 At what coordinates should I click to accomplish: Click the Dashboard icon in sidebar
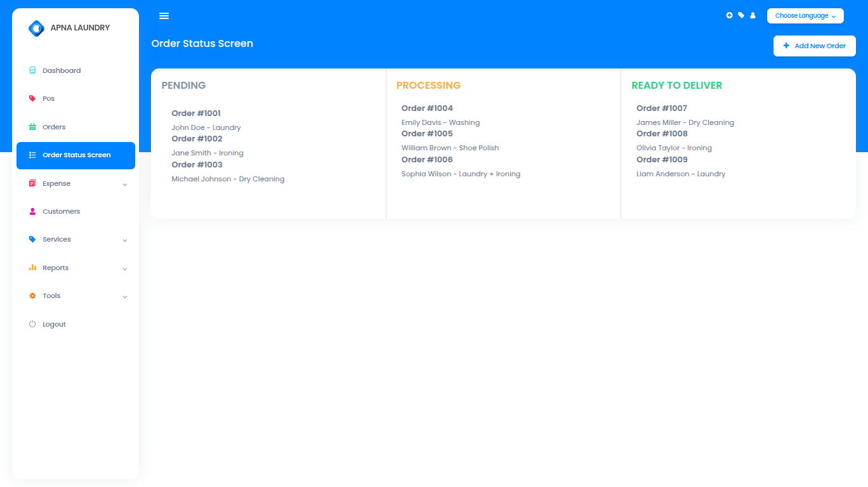pyautogui.click(x=32, y=70)
